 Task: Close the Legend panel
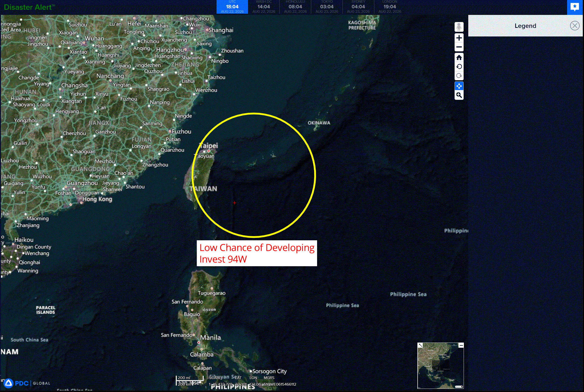(574, 26)
